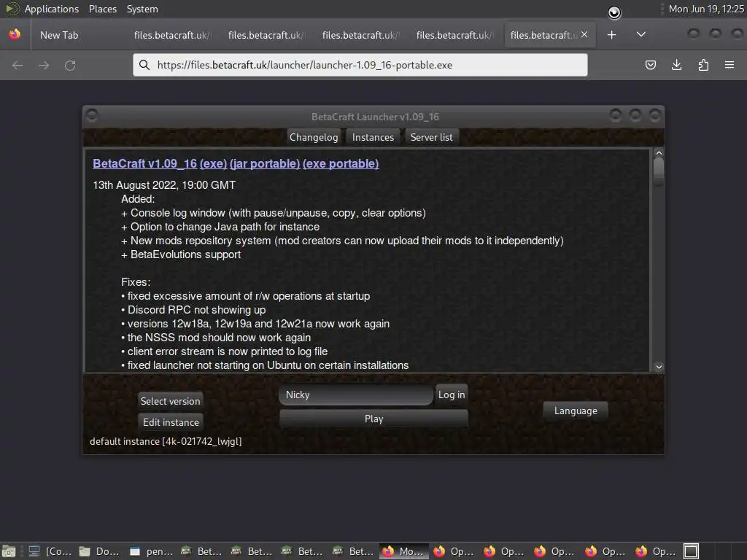The width and height of the screenshot is (747, 560).
Task: Open the extensions puzzle icon
Action: [703, 65]
